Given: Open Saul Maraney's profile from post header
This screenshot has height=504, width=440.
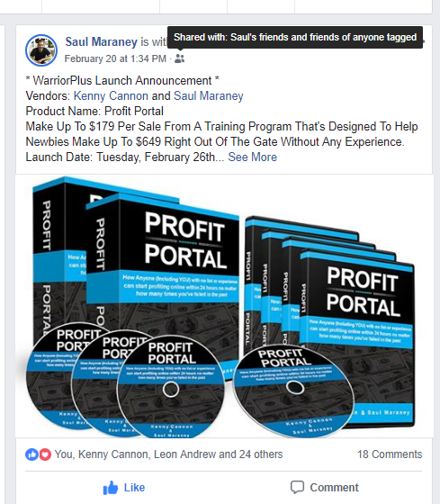Looking at the screenshot, I should [x=102, y=41].
